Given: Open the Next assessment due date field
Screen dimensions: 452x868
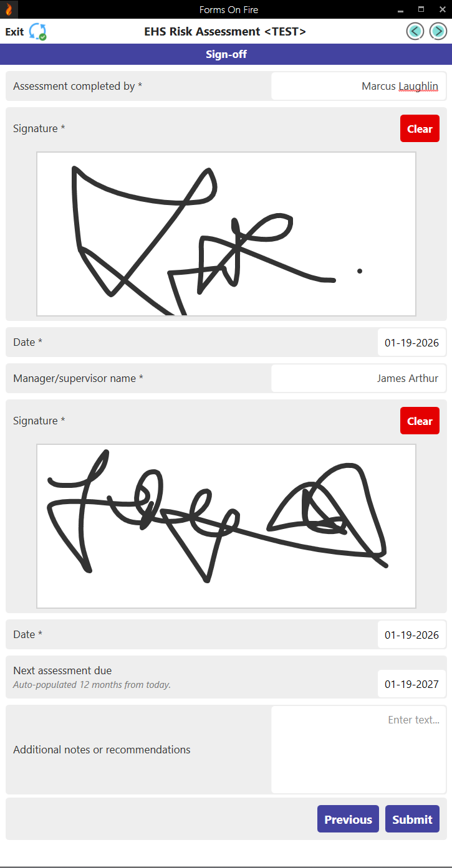Looking at the screenshot, I should coord(411,684).
